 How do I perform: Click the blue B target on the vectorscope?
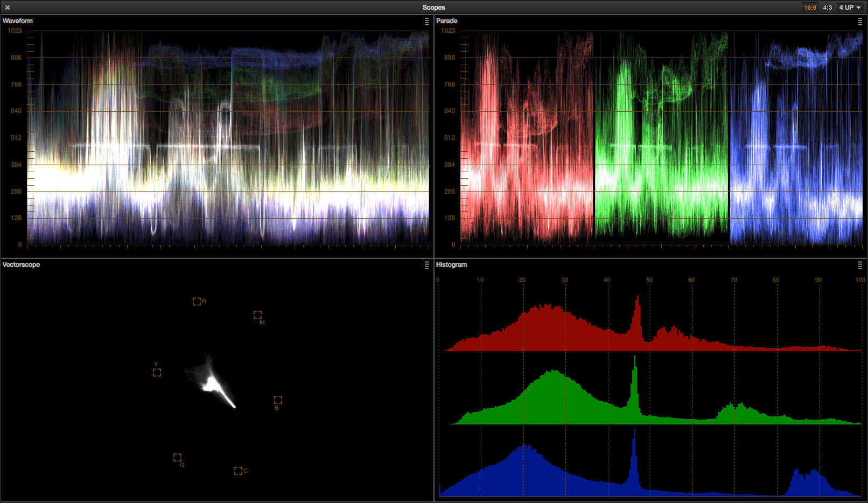[x=278, y=400]
